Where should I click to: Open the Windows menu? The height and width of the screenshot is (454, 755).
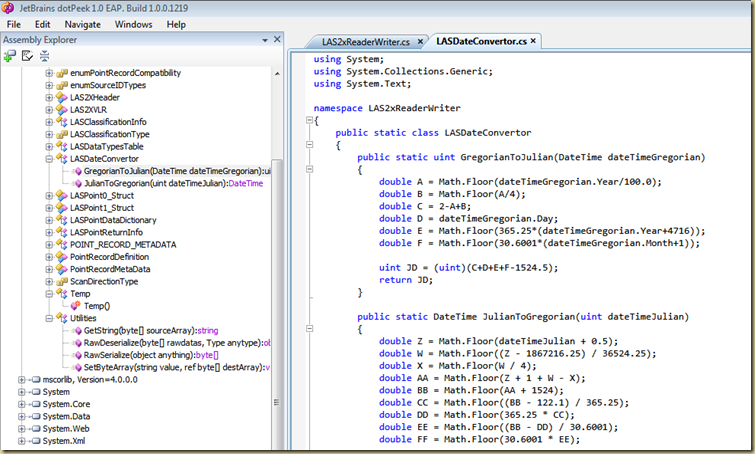134,23
